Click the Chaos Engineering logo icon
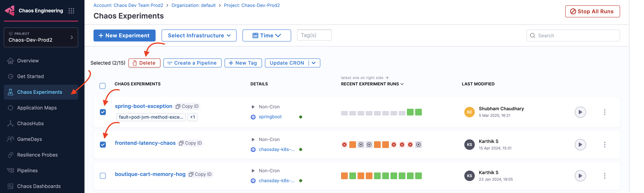Viewport: 644px width, 193px height. click(10, 10)
